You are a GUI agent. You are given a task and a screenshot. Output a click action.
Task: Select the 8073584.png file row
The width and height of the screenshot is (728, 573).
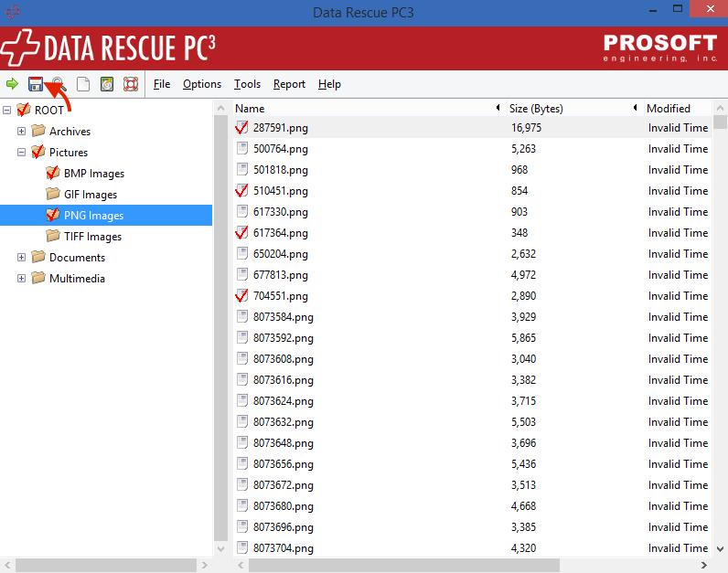click(x=472, y=316)
